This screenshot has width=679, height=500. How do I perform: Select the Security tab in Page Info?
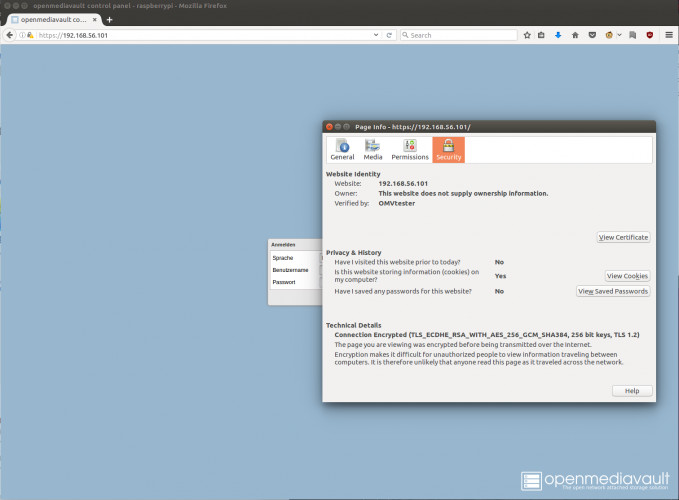pyautogui.click(x=449, y=150)
